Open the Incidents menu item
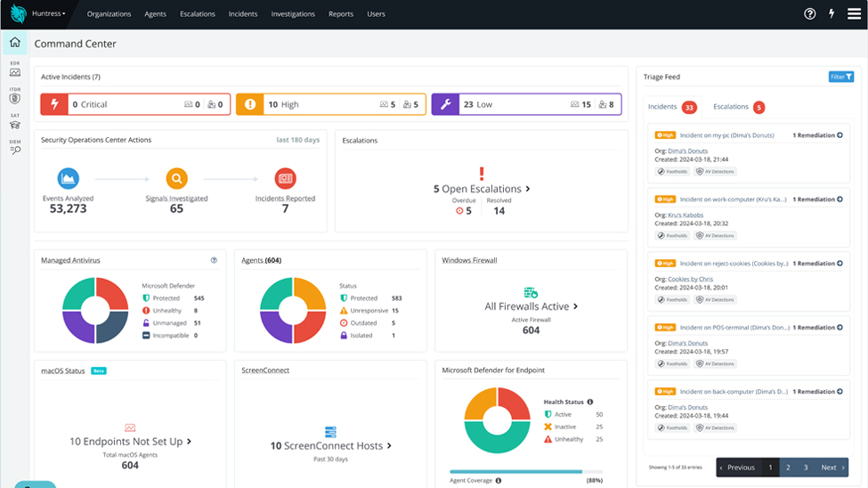868x488 pixels. click(x=243, y=14)
